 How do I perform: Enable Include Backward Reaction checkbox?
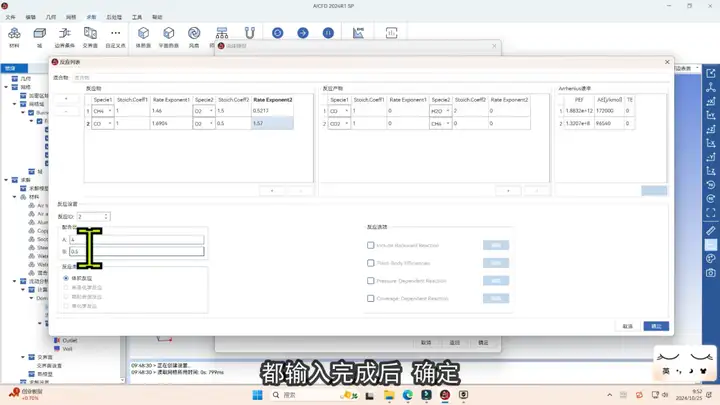(x=371, y=245)
